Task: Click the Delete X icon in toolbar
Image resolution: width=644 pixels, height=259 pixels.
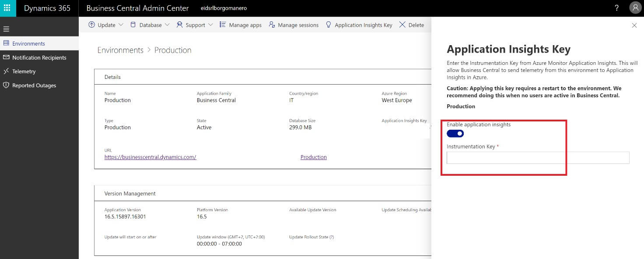Action: [x=402, y=25]
